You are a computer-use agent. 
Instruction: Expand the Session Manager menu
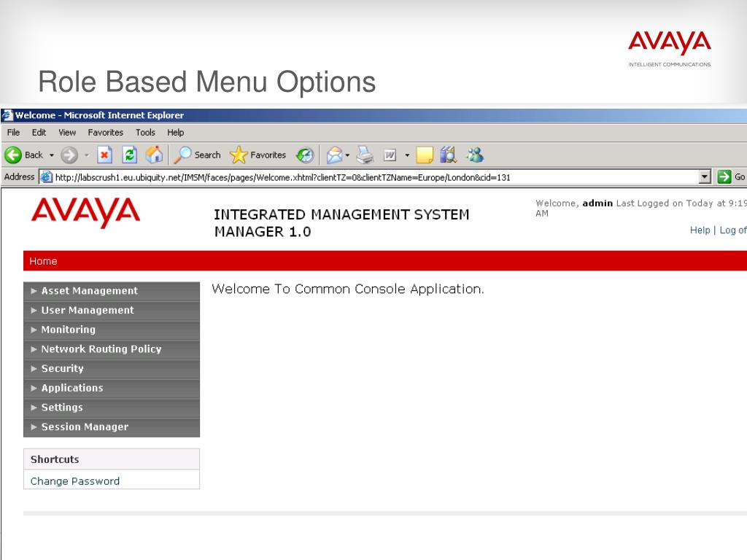112,427
